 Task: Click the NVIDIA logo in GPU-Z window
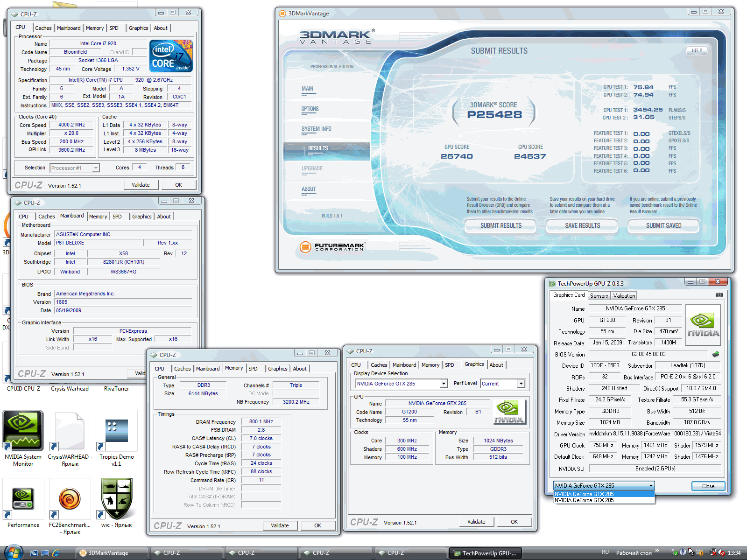(703, 324)
